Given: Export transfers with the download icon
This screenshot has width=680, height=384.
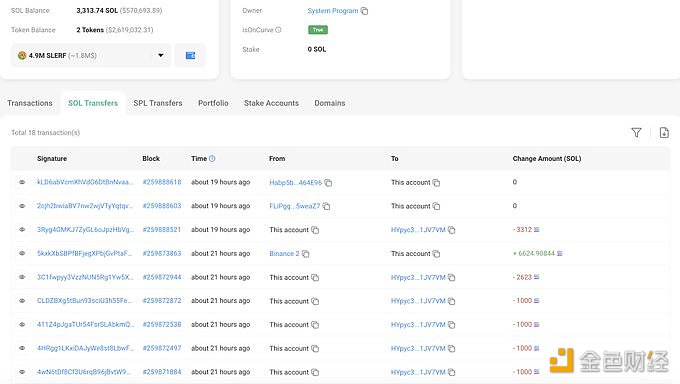Looking at the screenshot, I should [664, 132].
